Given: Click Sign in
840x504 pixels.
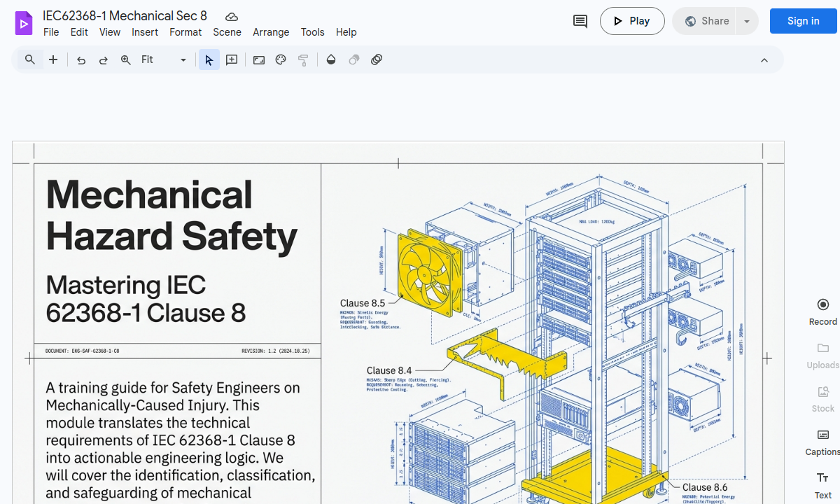Looking at the screenshot, I should tap(803, 21).
